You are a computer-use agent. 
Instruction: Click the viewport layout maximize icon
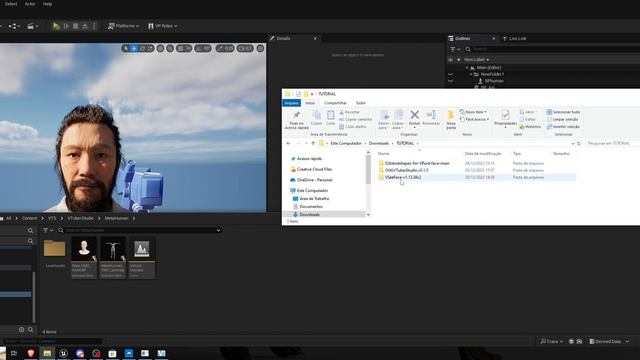(x=260, y=49)
